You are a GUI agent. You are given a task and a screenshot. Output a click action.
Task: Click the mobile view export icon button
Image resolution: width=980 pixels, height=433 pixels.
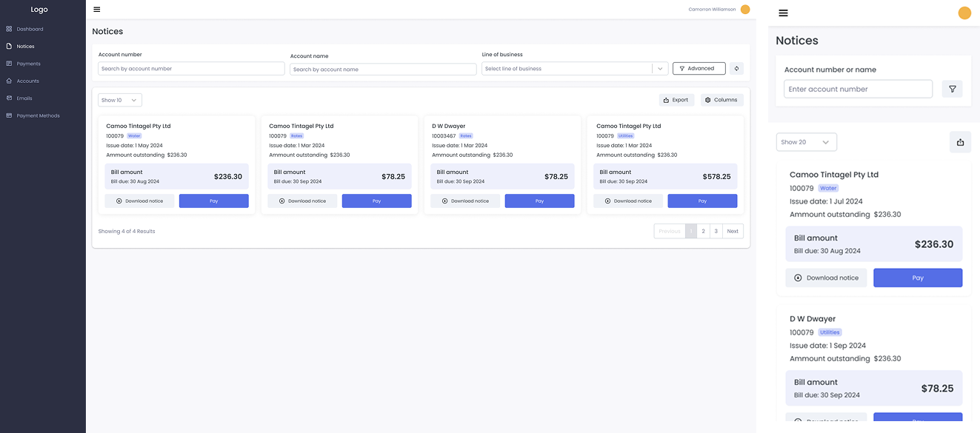click(960, 142)
